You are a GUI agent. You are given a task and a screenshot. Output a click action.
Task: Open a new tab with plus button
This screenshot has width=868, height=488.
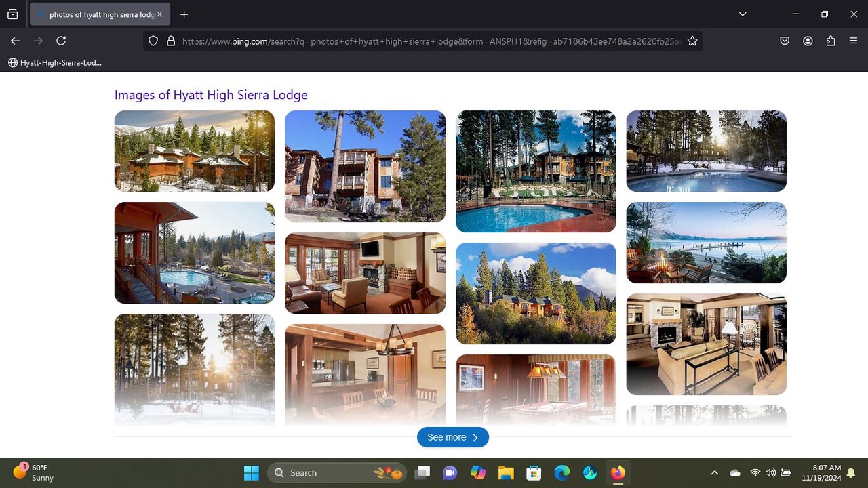point(184,14)
